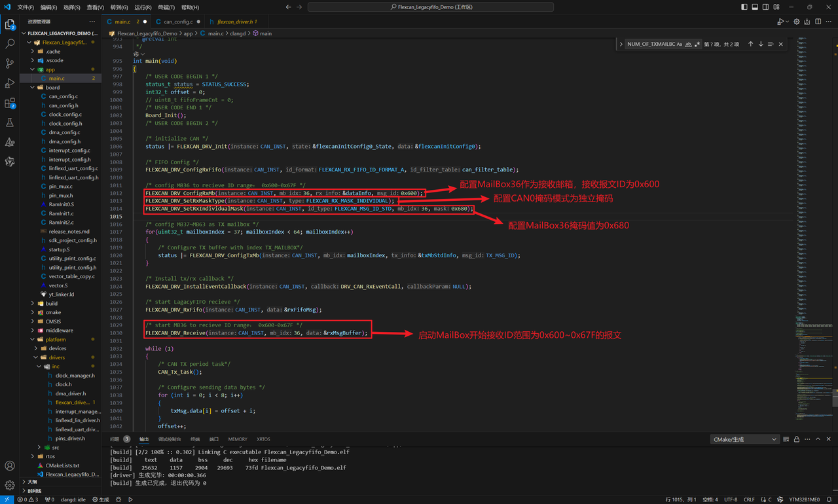The image size is (838, 504).
Task: Open the 运行(R) menu
Action: [x=143, y=7]
